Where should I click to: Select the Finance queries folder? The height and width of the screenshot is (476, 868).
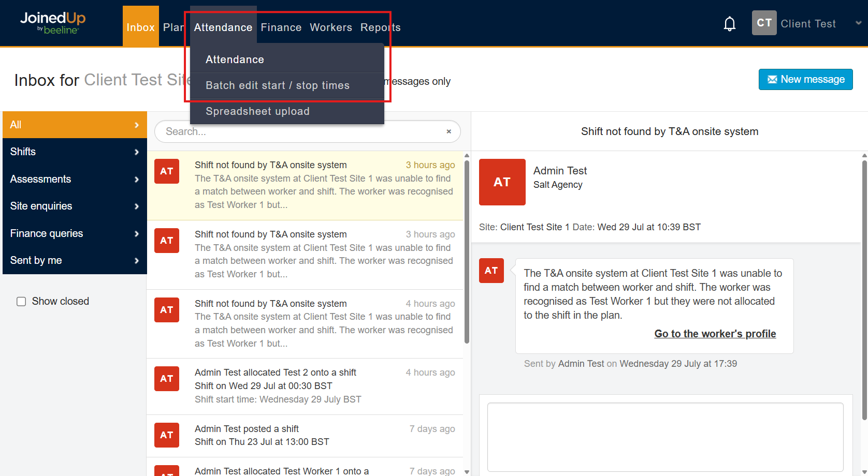click(75, 234)
